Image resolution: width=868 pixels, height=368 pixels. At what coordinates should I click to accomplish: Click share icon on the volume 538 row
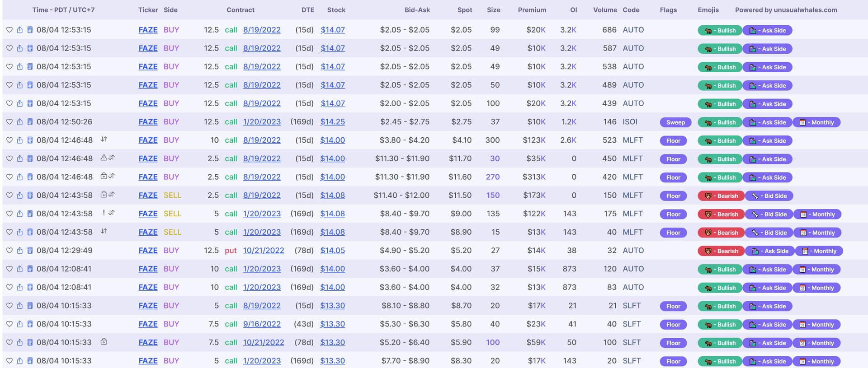[x=19, y=67]
